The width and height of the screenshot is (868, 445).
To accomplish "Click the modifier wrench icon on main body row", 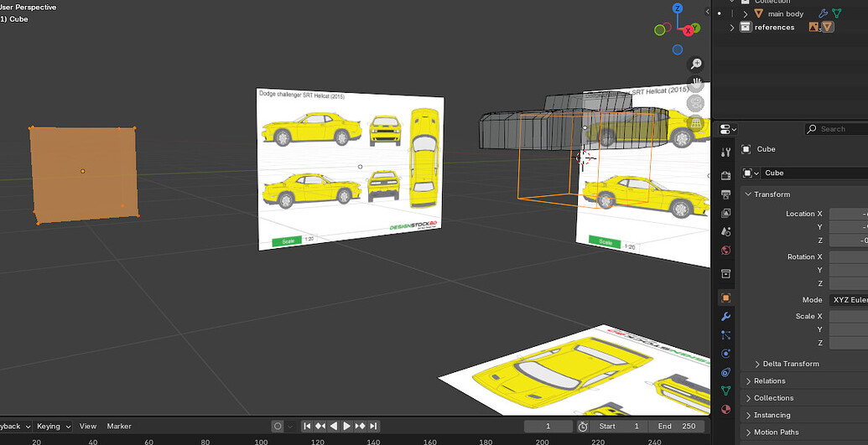I will [x=824, y=13].
